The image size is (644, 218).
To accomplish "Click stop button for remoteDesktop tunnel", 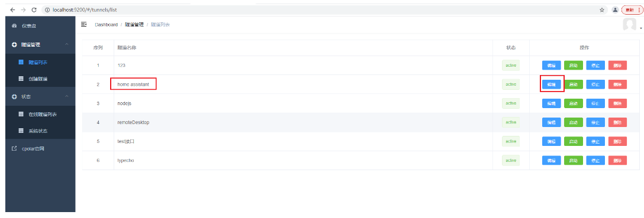I will 595,122.
